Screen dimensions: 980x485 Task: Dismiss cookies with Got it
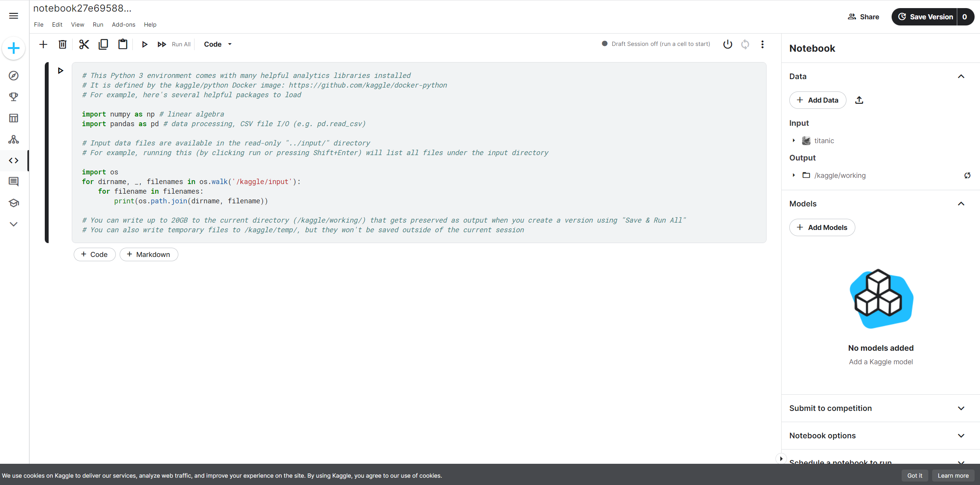click(x=914, y=475)
